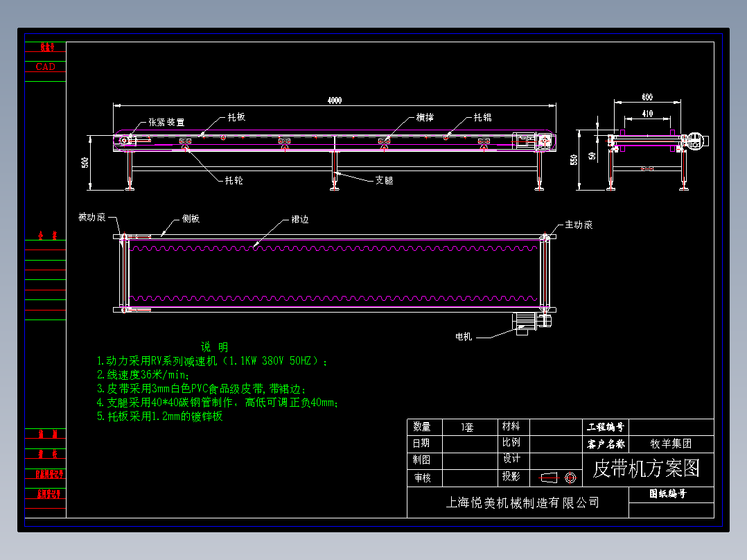Select the 550 height dimension text

pos(574,159)
